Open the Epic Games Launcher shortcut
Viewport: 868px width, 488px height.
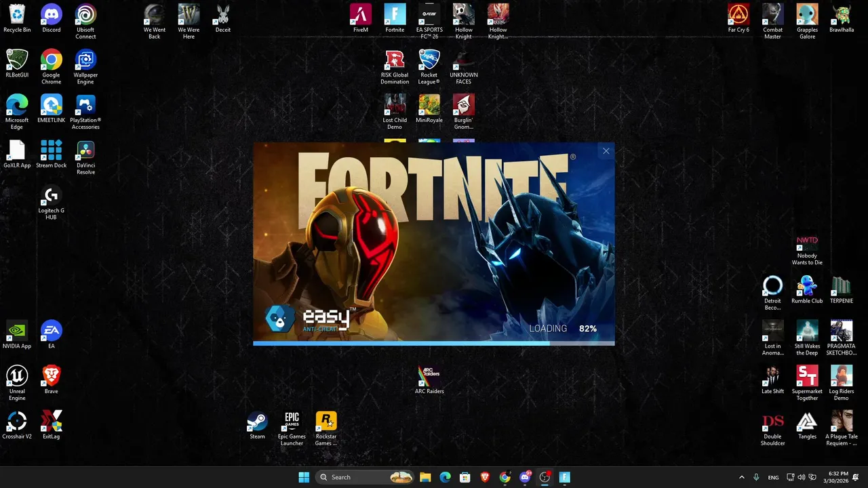coord(292,428)
